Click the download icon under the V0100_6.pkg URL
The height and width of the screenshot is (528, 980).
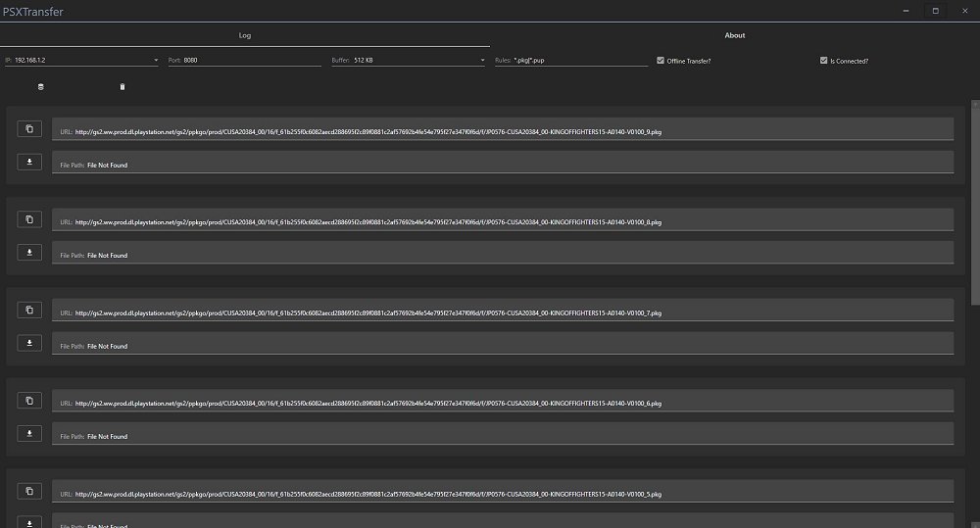[29, 434]
